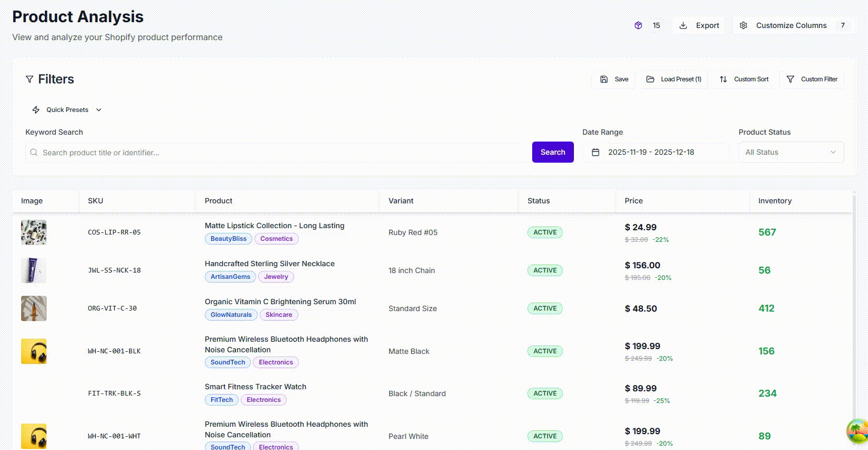Click the Jewelry category tag

coord(276,277)
